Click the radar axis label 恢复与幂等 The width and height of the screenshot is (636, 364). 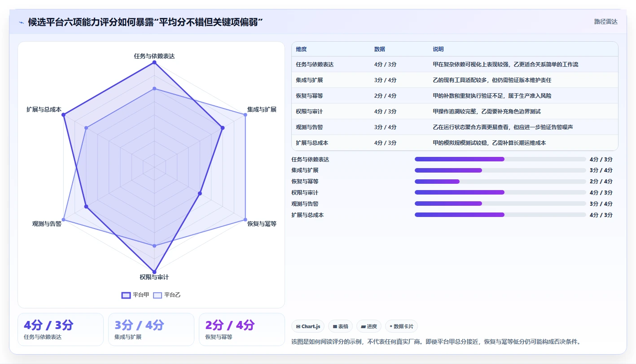(262, 223)
